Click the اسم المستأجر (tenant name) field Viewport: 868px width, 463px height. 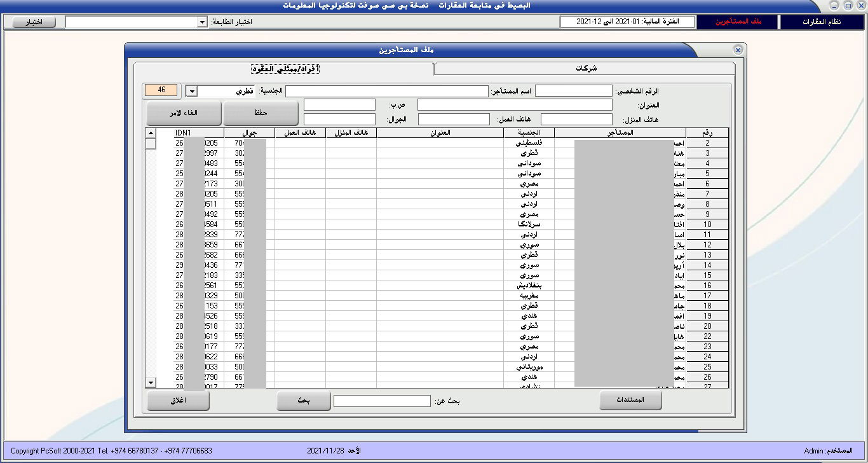click(x=386, y=92)
